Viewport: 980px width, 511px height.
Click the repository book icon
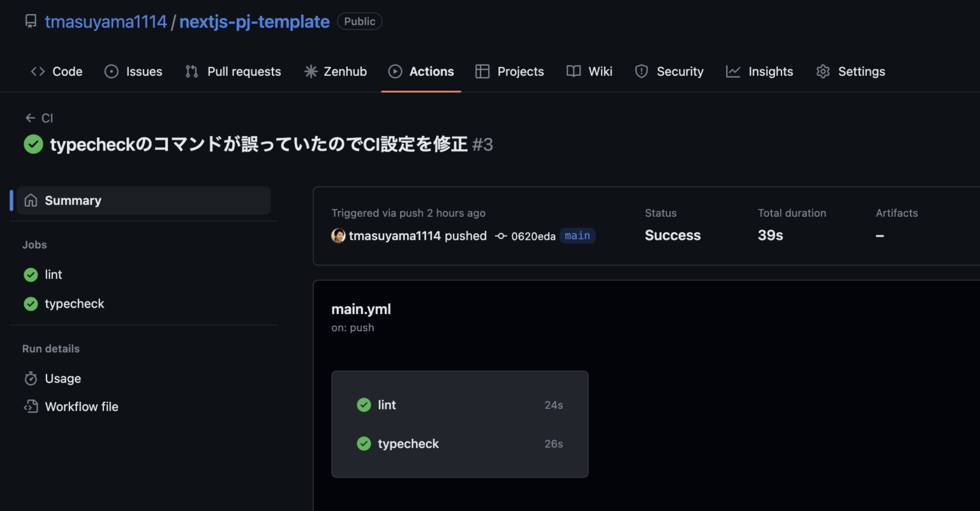[x=31, y=21]
